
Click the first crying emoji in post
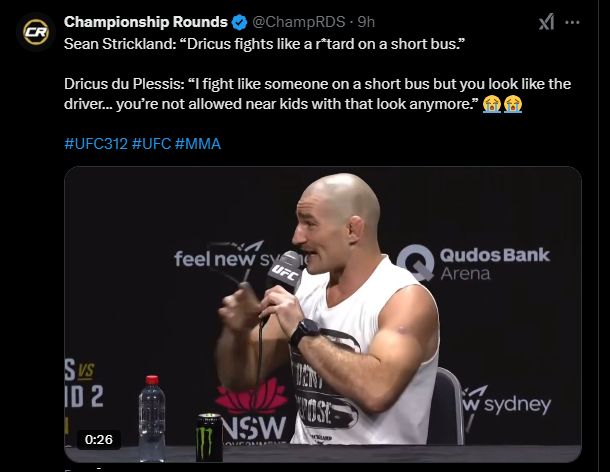(x=492, y=104)
